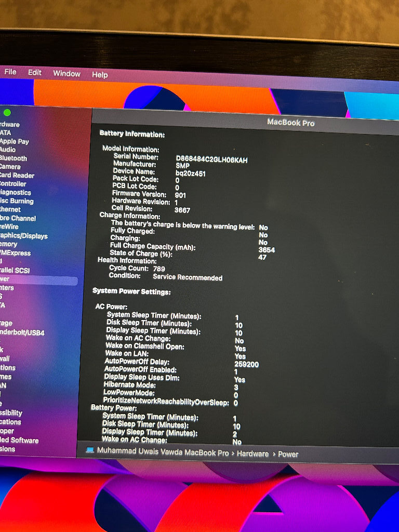Select Parallel SCSI in the sidebar
This screenshot has width=399, height=532.
point(15,270)
